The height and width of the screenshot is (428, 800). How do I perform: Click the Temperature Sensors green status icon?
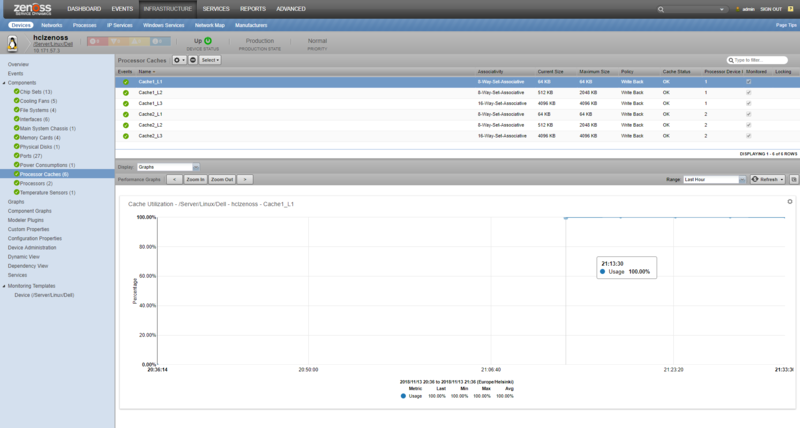coord(16,192)
